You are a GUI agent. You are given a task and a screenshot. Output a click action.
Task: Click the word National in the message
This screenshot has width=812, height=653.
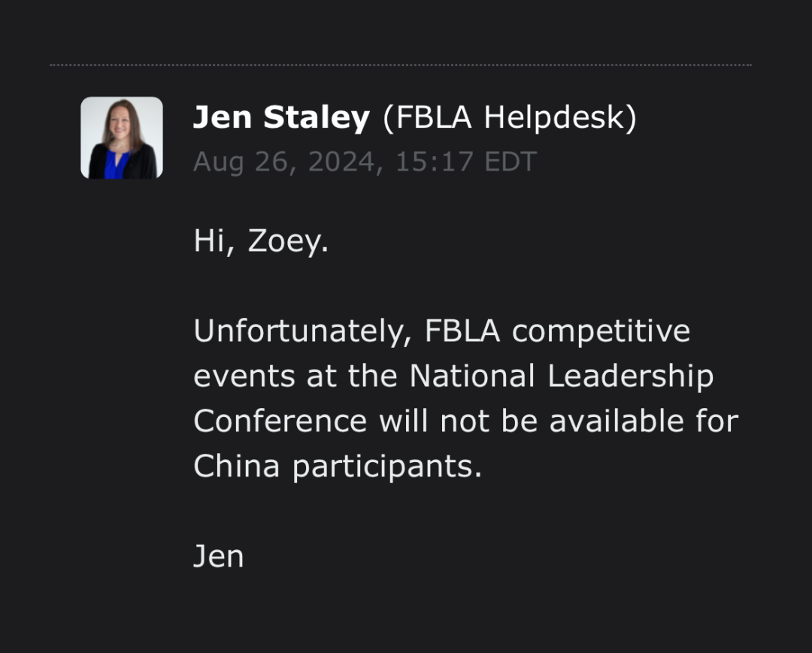pos(473,376)
